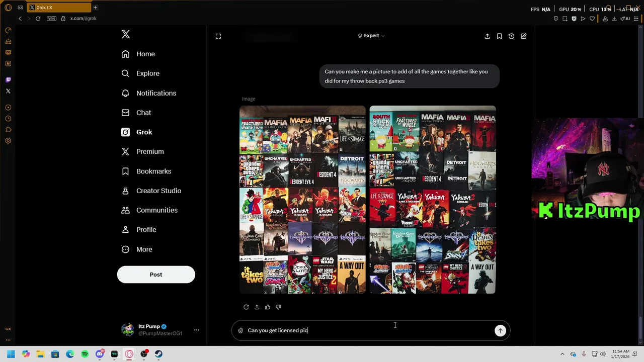Open Windows Start menu
644x362 pixels.
pyautogui.click(x=11, y=354)
